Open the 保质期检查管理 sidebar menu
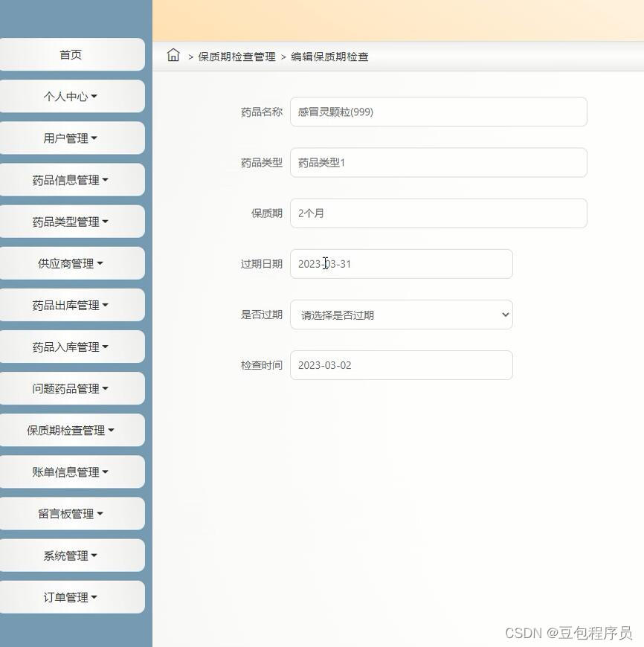 click(71, 430)
